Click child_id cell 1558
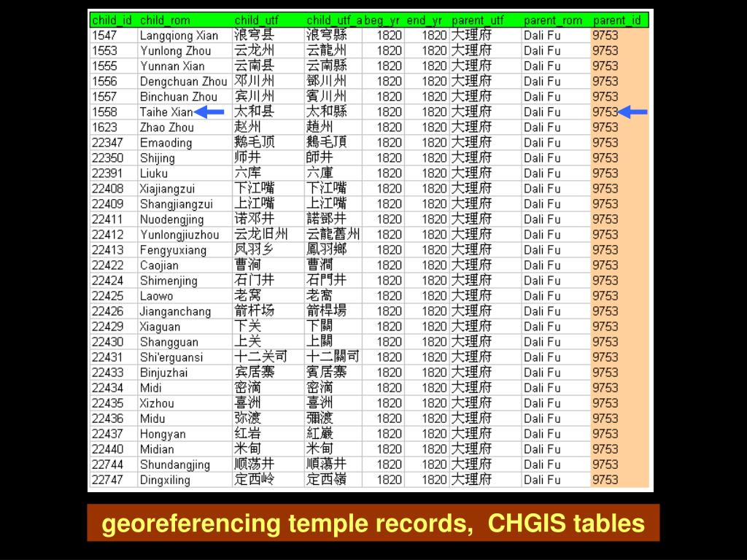Image resolution: width=747 pixels, height=560 pixels. click(113, 112)
